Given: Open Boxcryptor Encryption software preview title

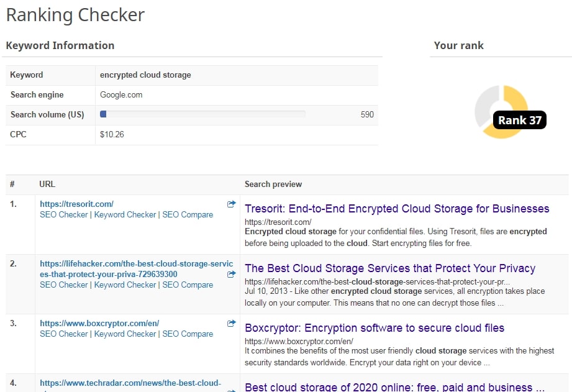Looking at the screenshot, I should [x=375, y=328].
